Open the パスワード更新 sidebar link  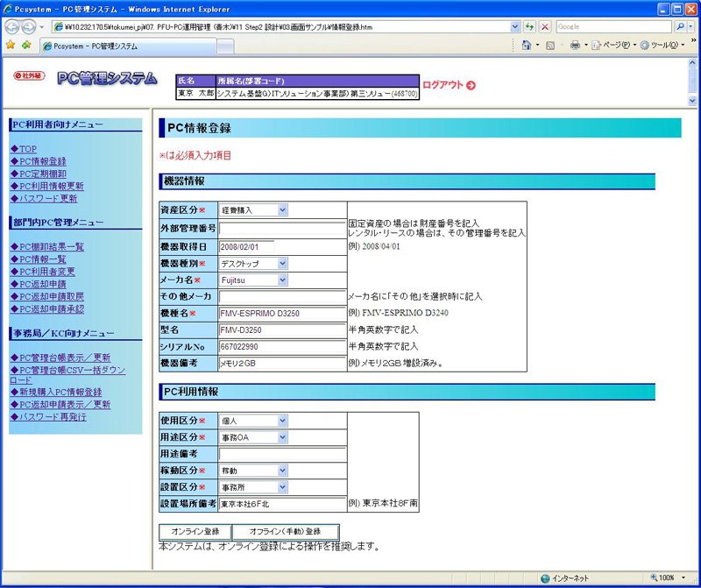tap(44, 199)
